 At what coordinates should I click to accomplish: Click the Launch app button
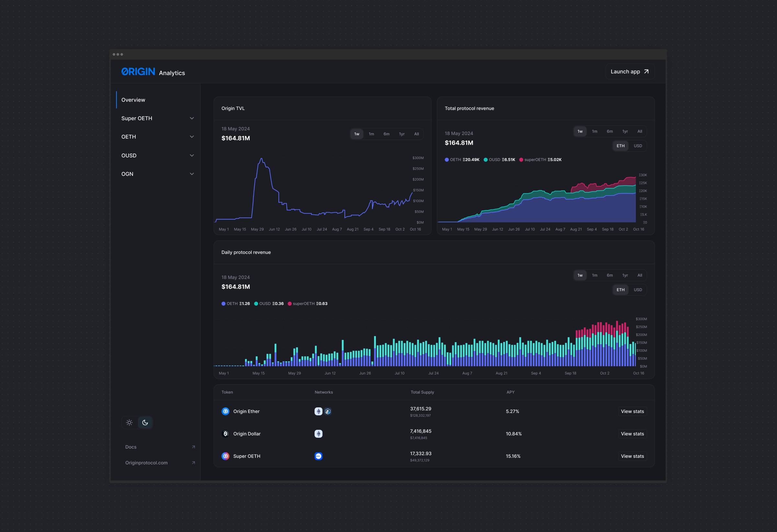[630, 72]
